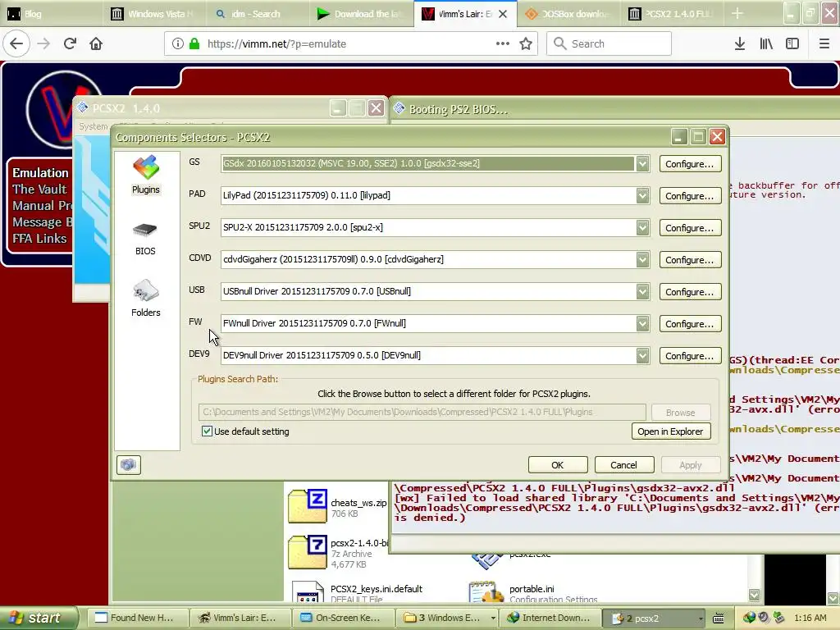The height and width of the screenshot is (630, 840).
Task: Open a new Firefox tab
Action: pyautogui.click(x=737, y=13)
